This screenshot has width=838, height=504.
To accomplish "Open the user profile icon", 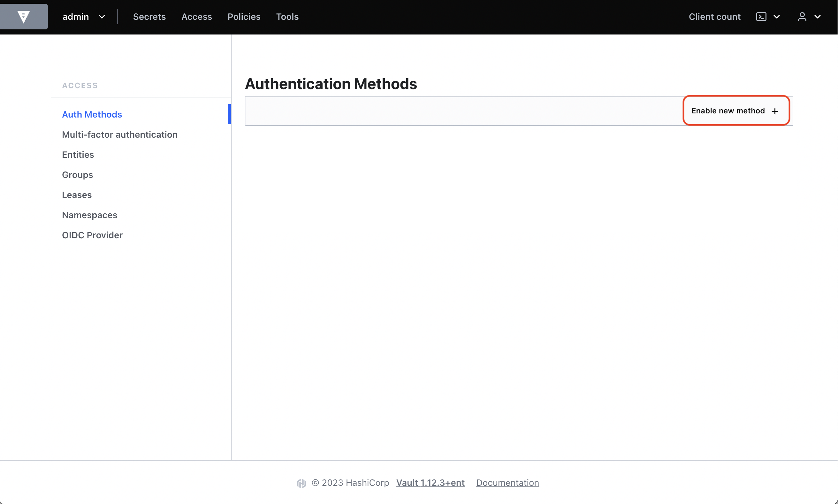I will tap(802, 17).
